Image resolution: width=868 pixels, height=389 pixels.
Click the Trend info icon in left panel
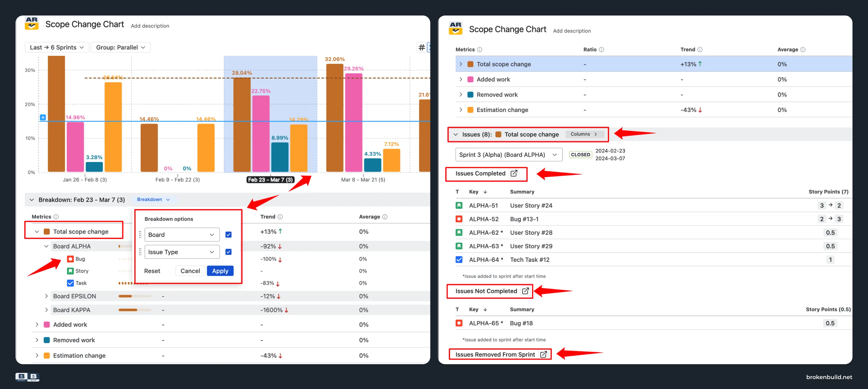click(280, 217)
